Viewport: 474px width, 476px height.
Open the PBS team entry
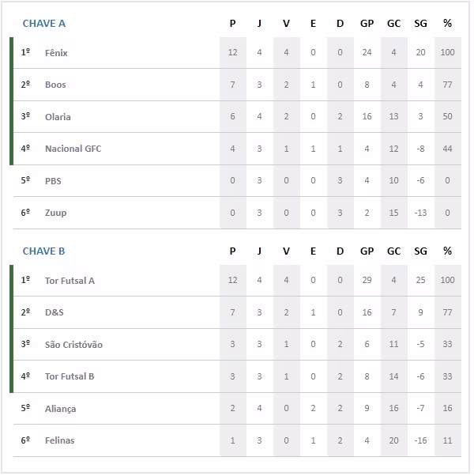tap(53, 181)
